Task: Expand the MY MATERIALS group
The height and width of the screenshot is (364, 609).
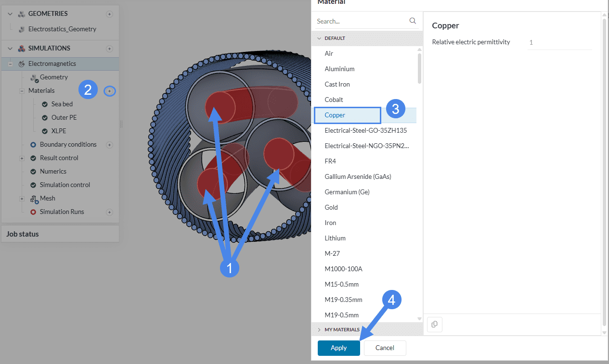Action: click(x=319, y=329)
